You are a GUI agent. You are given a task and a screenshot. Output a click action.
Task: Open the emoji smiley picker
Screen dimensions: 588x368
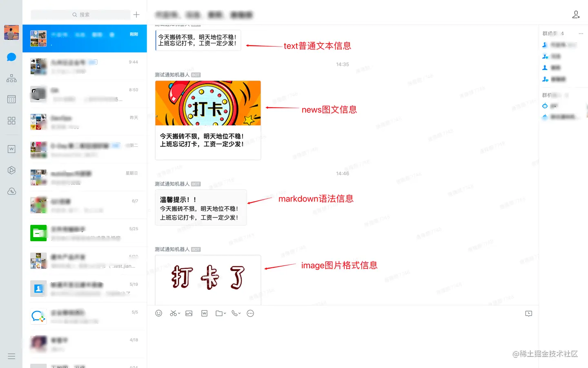pos(159,313)
